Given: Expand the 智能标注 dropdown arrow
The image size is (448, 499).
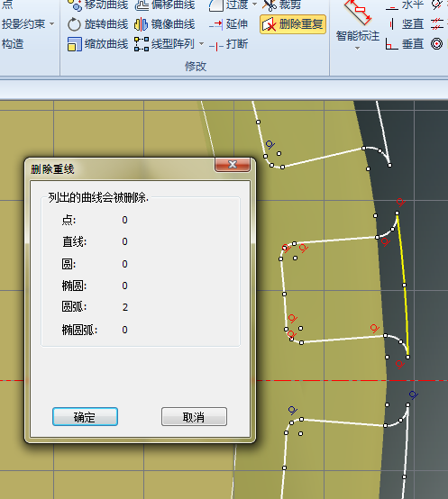Looking at the screenshot, I should 357,49.
